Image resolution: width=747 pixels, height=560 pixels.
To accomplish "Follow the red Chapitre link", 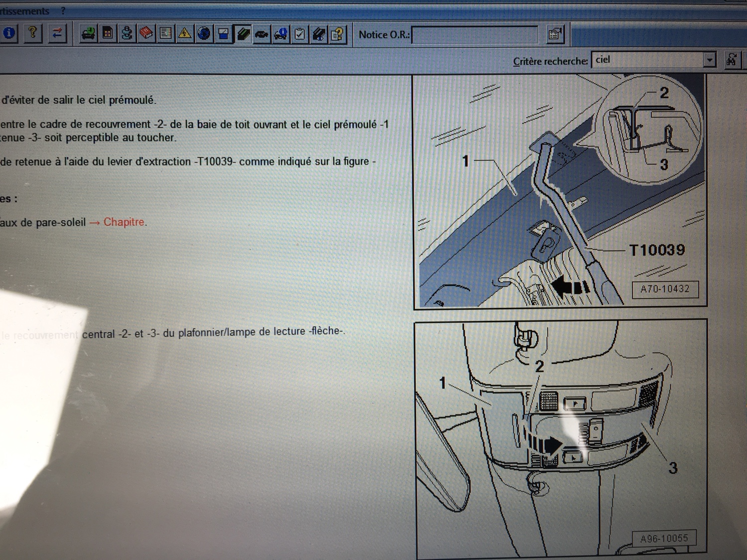I will [x=124, y=222].
